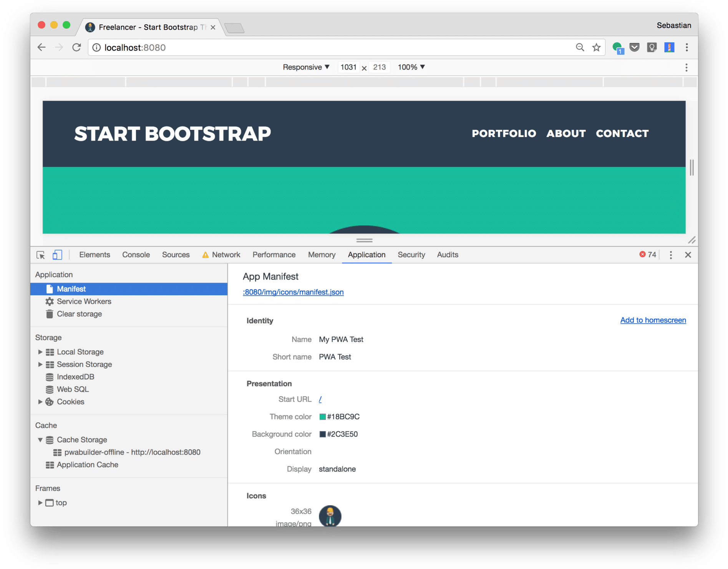Viewport: 728px width, 569px height.
Task: Click the Theme color swatch #18BC9C
Action: (x=323, y=417)
